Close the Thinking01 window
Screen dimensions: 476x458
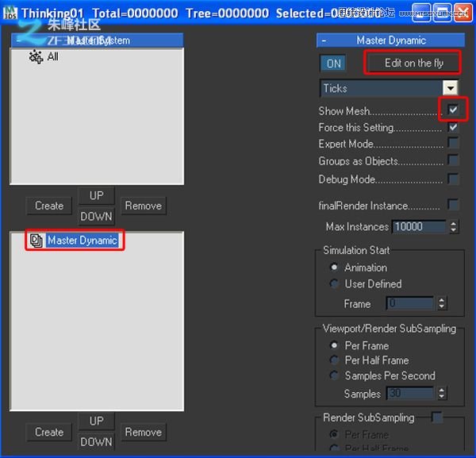[x=463, y=13]
